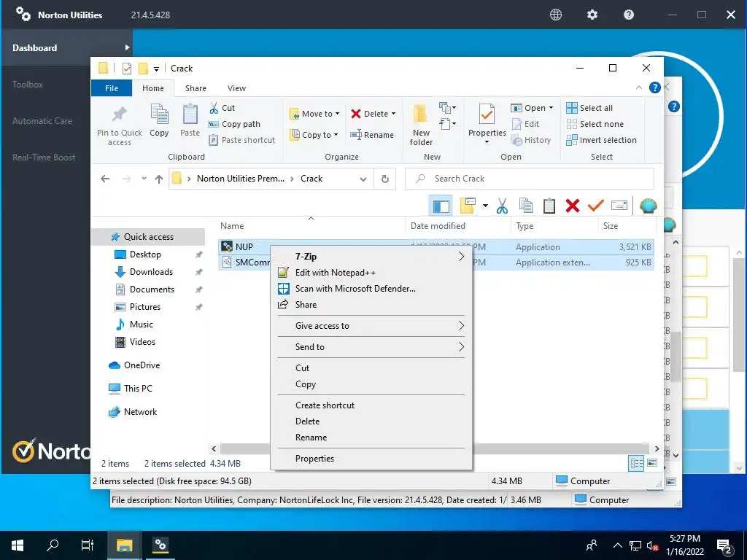Image resolution: width=747 pixels, height=560 pixels.
Task: Open Norton Utilities language globe icon
Action: click(x=555, y=15)
